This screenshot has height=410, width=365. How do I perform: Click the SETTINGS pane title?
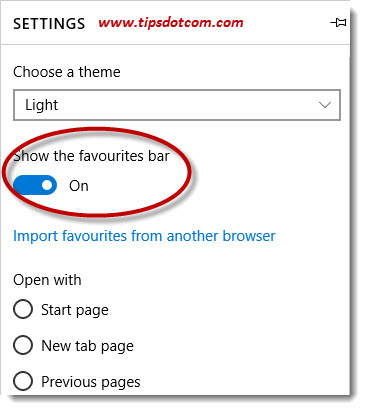[49, 24]
